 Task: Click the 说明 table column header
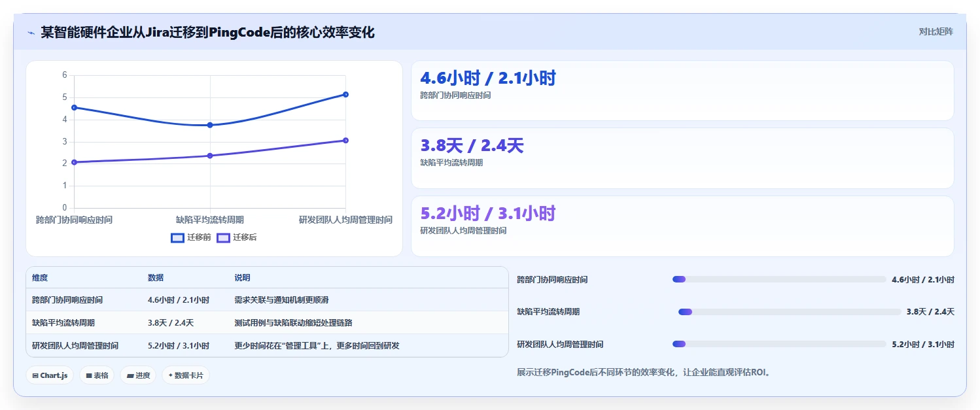242,278
